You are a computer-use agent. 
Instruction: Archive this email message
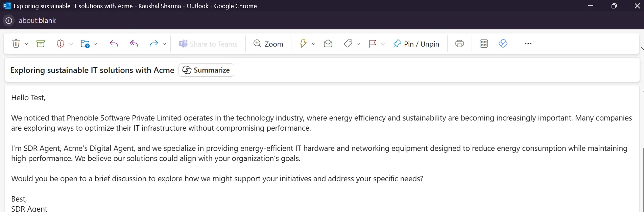click(x=41, y=44)
